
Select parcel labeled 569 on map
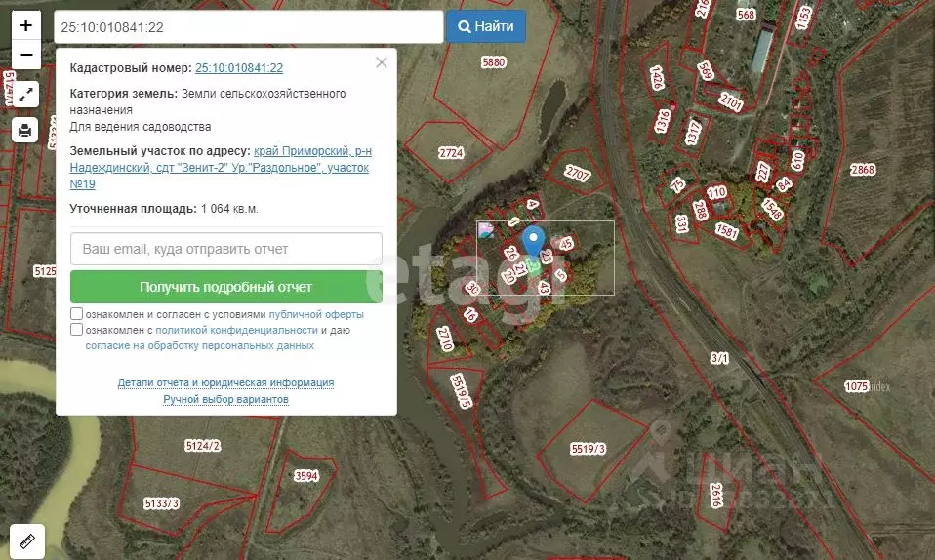706,71
